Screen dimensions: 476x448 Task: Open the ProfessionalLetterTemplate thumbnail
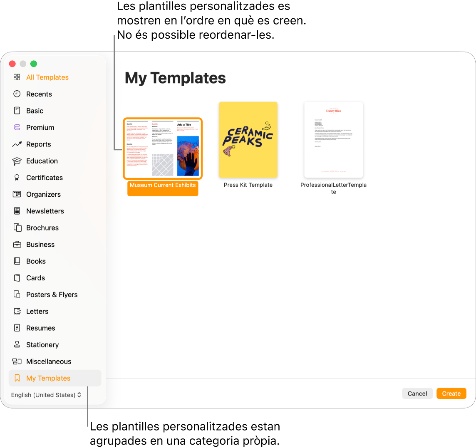pyautogui.click(x=333, y=139)
